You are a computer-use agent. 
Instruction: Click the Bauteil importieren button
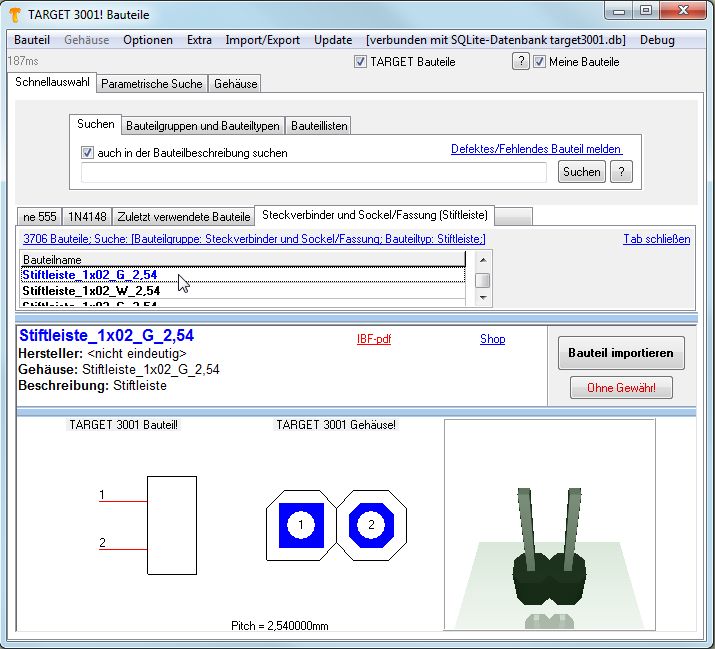click(x=621, y=353)
